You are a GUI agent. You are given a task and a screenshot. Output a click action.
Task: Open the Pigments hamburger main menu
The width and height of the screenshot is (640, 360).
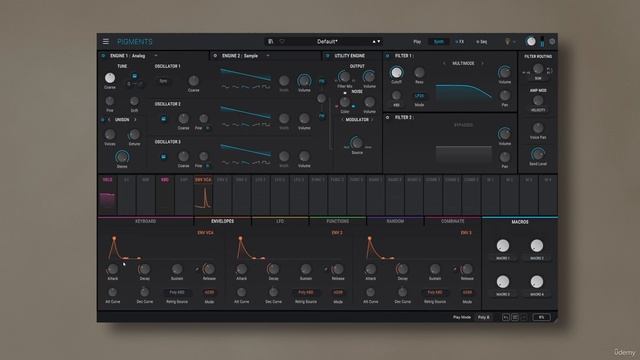pyautogui.click(x=106, y=41)
